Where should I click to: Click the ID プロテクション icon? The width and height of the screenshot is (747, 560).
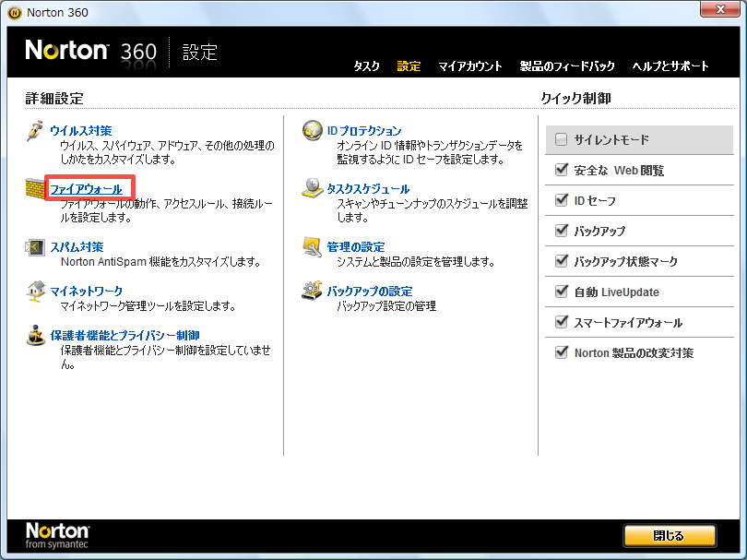312,132
